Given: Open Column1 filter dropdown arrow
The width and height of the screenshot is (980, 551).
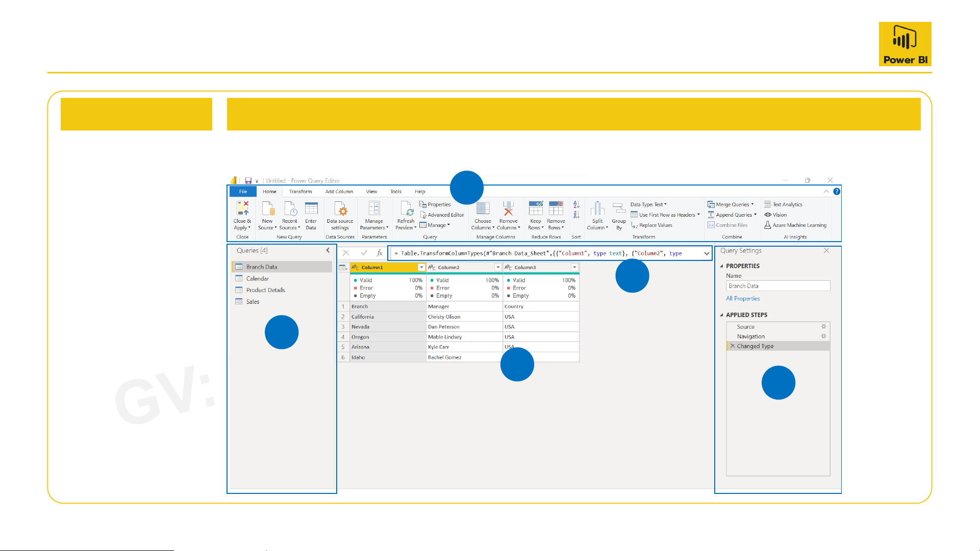Looking at the screenshot, I should coord(421,267).
